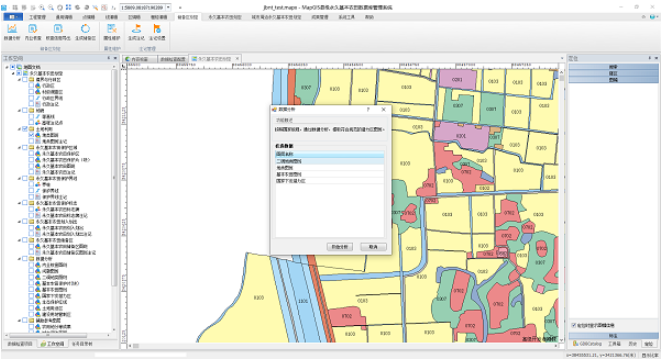Click the first header bar in 定位 panel

(x=614, y=67)
